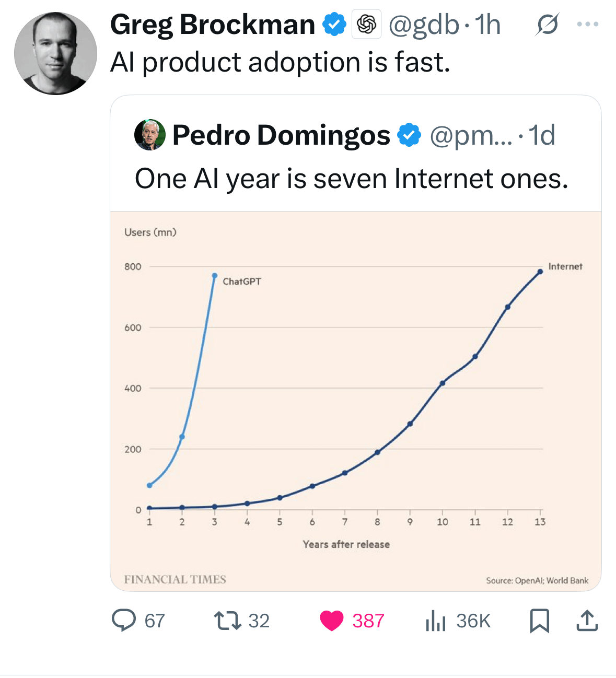The width and height of the screenshot is (616, 678).
Task: Click the Grok slashed-circle icon
Action: tap(547, 25)
